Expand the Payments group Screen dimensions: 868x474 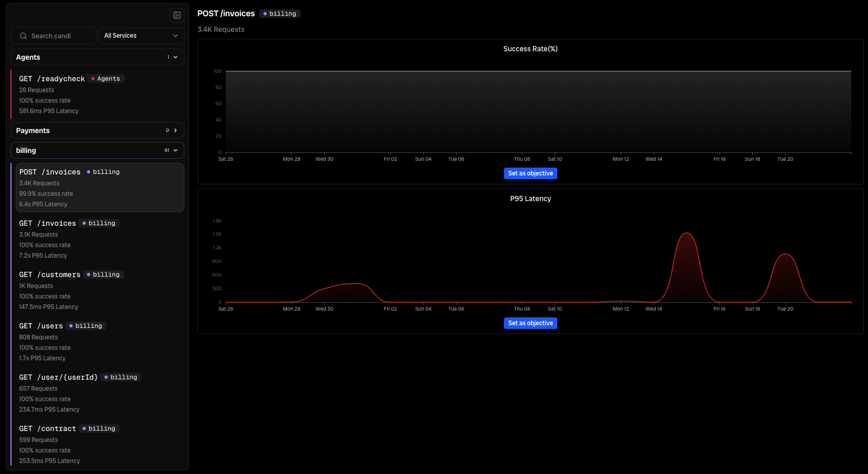(97, 130)
